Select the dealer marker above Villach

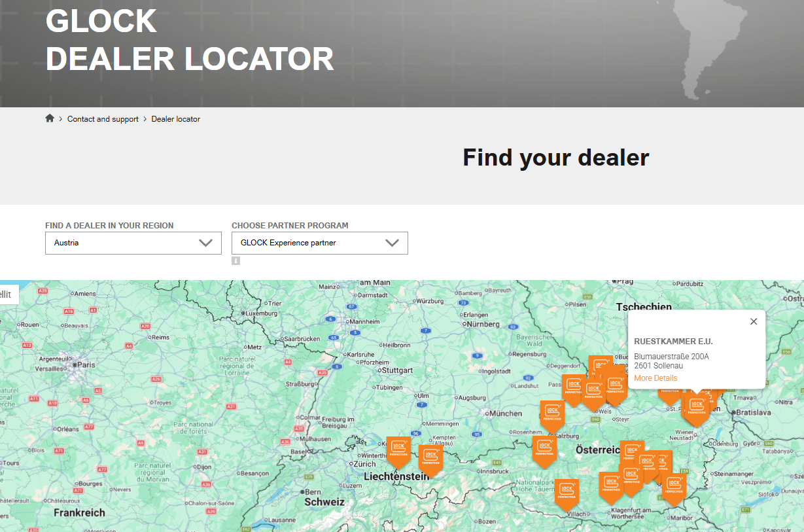click(x=567, y=494)
